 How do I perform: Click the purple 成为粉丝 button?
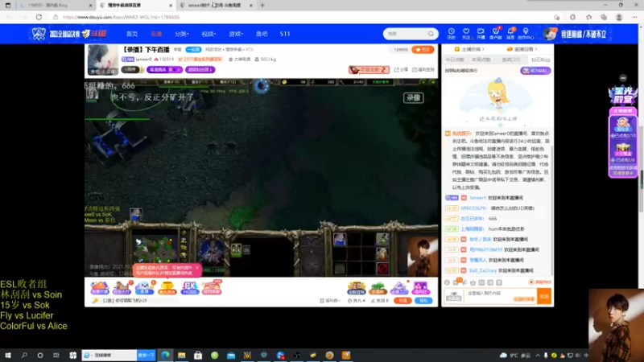[535, 71]
